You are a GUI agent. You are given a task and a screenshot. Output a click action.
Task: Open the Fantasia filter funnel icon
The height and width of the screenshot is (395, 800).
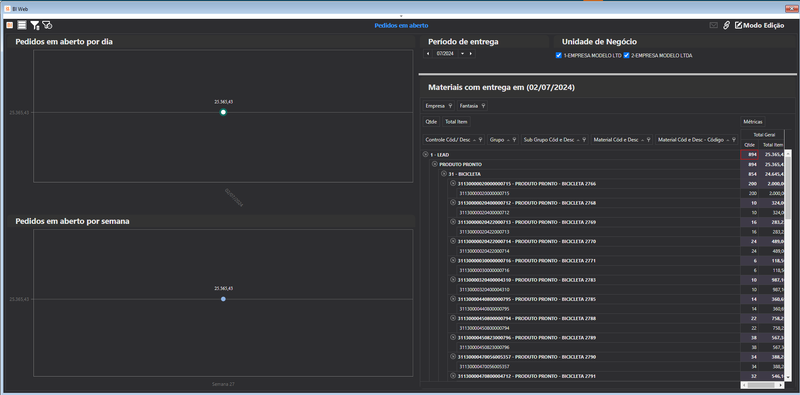(x=483, y=106)
